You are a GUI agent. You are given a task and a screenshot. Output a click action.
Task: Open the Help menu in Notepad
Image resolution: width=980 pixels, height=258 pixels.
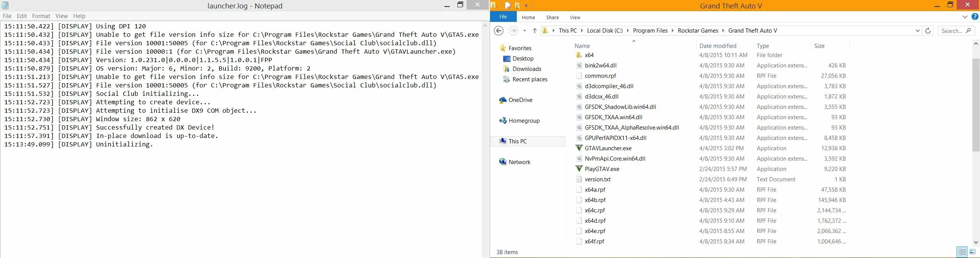pos(79,16)
